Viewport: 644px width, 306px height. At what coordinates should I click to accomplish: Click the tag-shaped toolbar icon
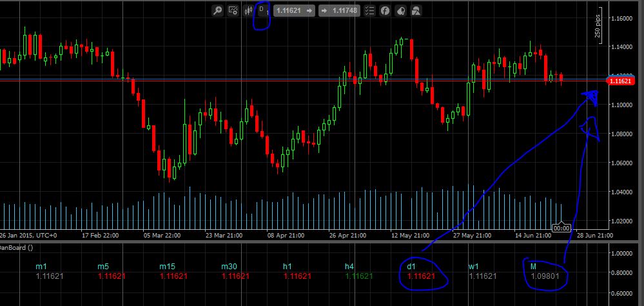(400, 10)
